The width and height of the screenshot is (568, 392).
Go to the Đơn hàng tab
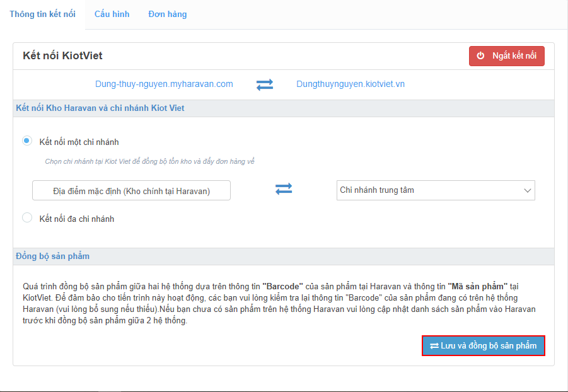167,14
